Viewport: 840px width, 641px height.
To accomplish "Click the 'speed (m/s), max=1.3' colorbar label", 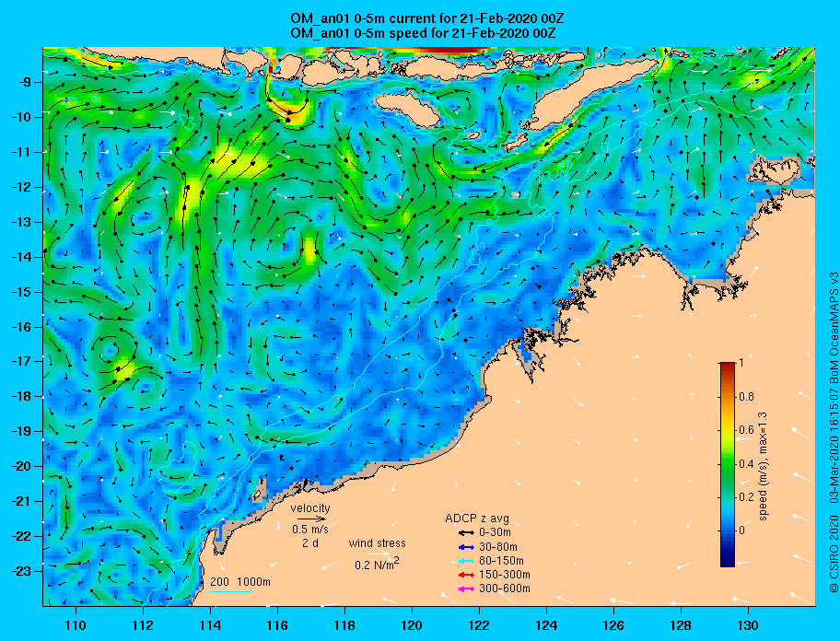I will point(764,466).
